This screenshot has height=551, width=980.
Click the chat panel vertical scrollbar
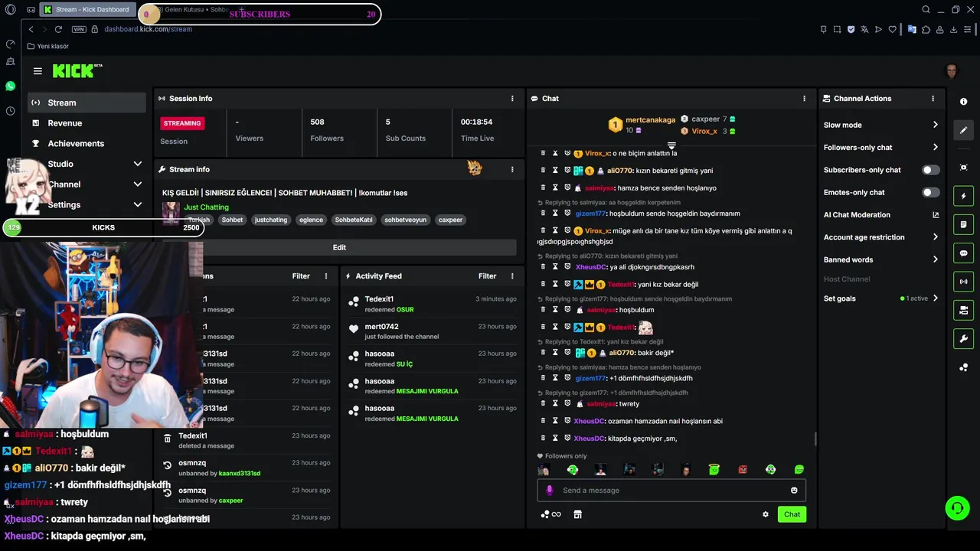[x=815, y=439]
